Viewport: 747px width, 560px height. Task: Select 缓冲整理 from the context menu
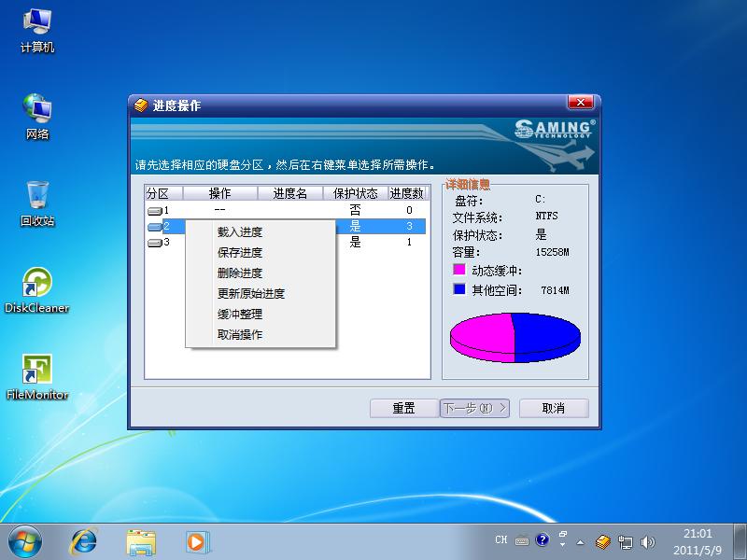pos(240,315)
